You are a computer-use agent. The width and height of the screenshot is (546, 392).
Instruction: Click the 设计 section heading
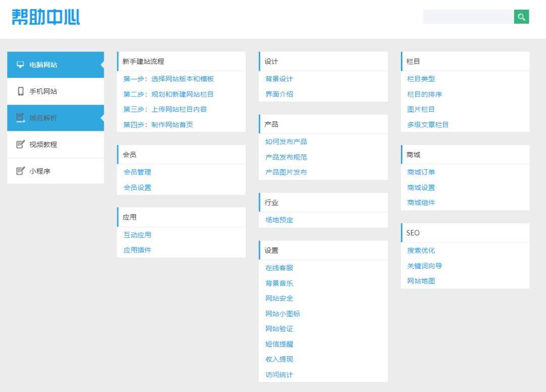point(271,62)
